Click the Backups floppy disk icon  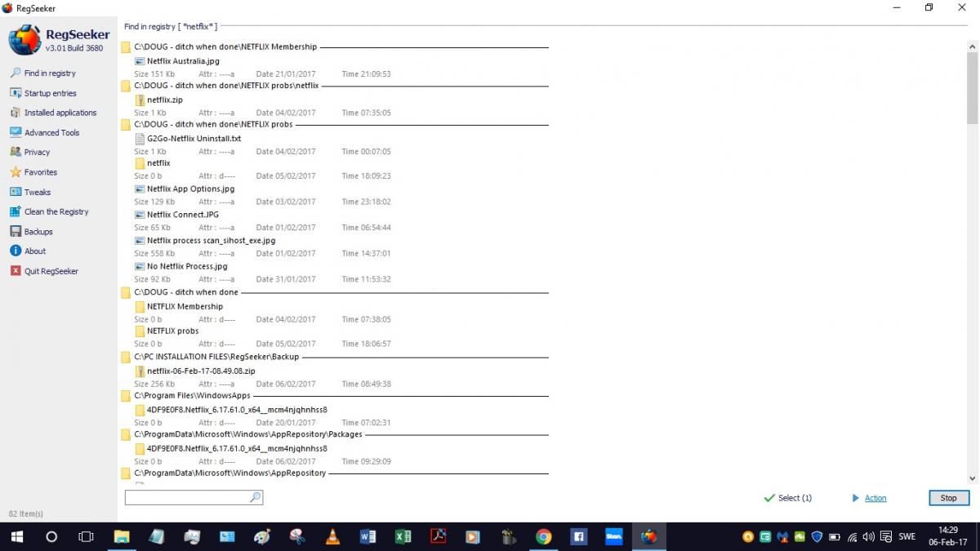(x=16, y=232)
